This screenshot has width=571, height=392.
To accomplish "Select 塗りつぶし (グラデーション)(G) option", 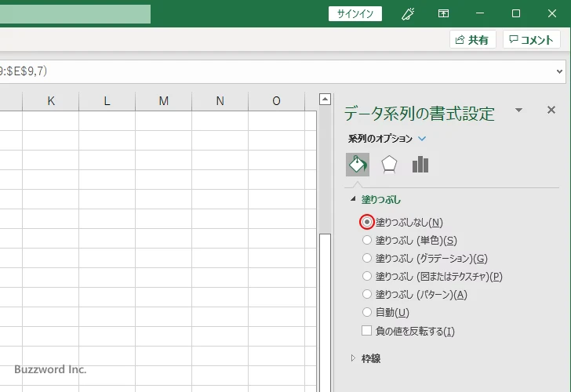I will [367, 258].
